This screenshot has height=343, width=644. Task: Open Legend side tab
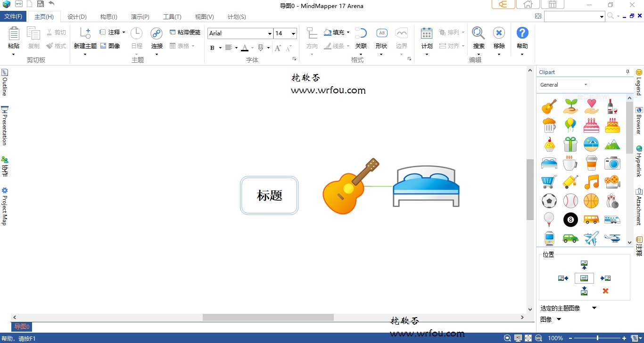(639, 82)
